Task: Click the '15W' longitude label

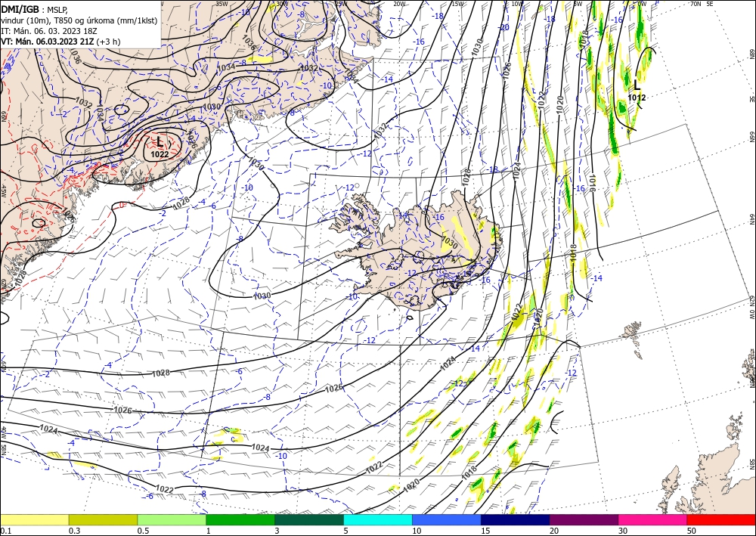Action: [x=457, y=4]
